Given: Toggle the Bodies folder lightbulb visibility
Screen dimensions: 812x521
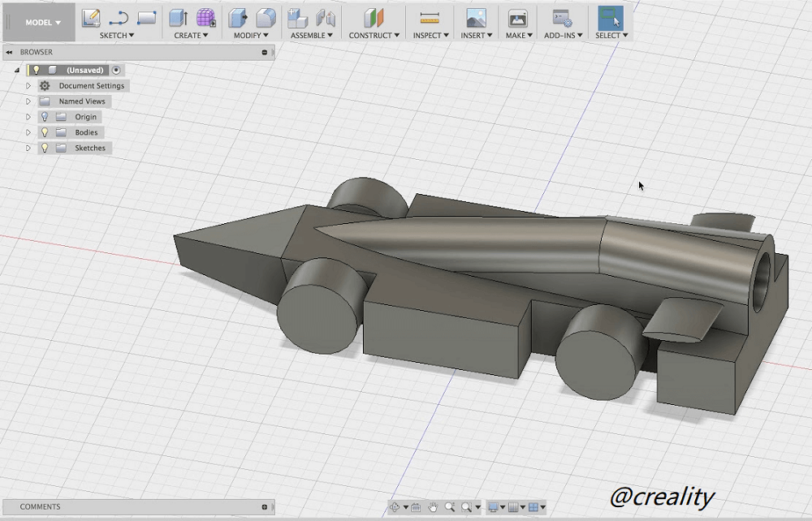Looking at the screenshot, I should click(45, 132).
